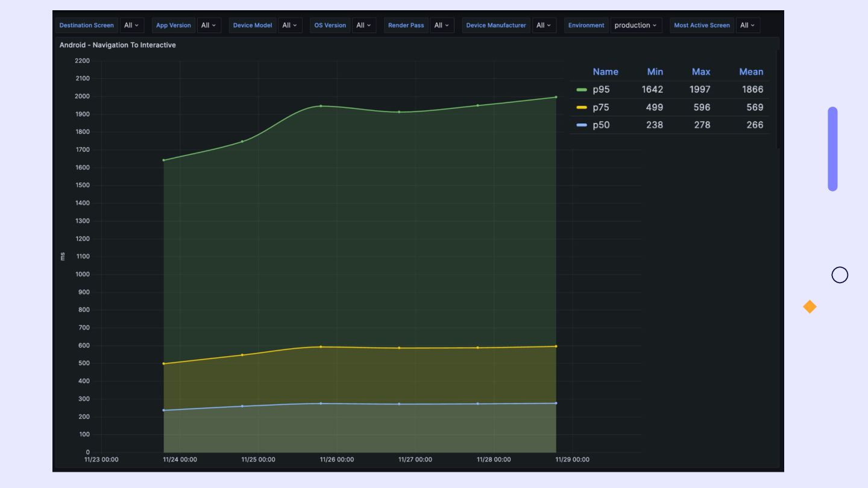Viewport: 868px width, 488px height.
Task: Sort legend by Mean column header
Action: click(x=751, y=72)
